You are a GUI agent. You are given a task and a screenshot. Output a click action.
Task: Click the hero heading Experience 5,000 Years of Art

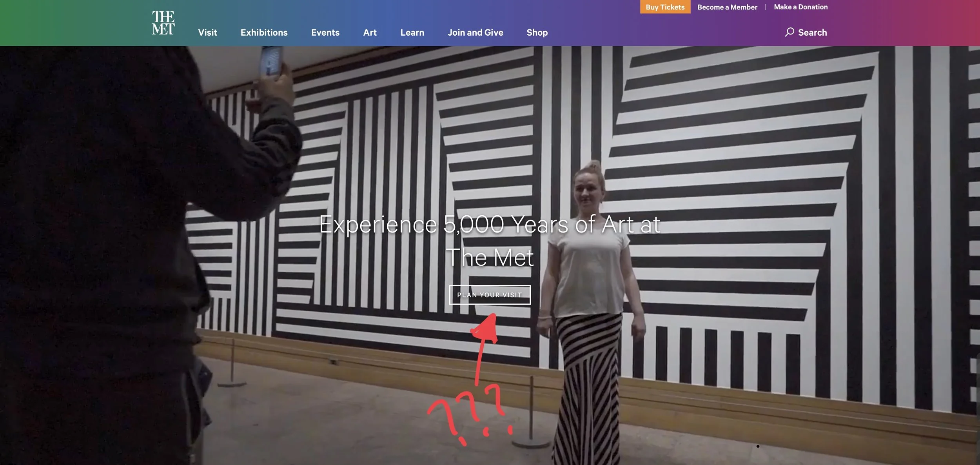coord(490,240)
